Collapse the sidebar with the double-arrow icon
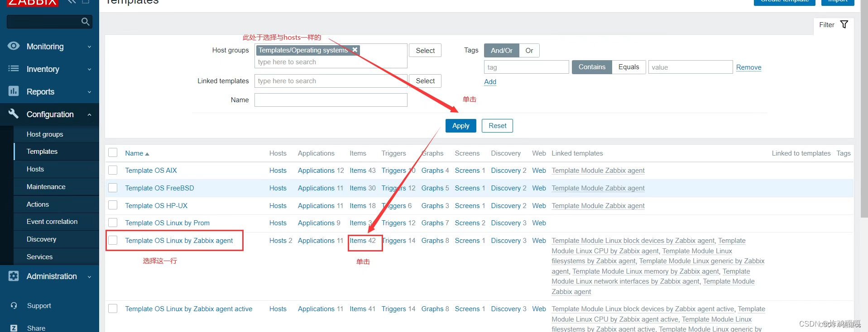Image resolution: width=868 pixels, height=332 pixels. 72,2
